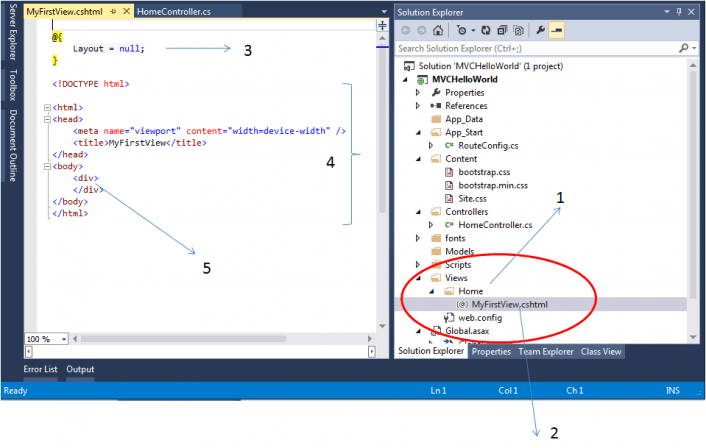Image resolution: width=706 pixels, height=448 pixels.
Task: Open the editor document list dropdown arrow
Action: click(384, 12)
